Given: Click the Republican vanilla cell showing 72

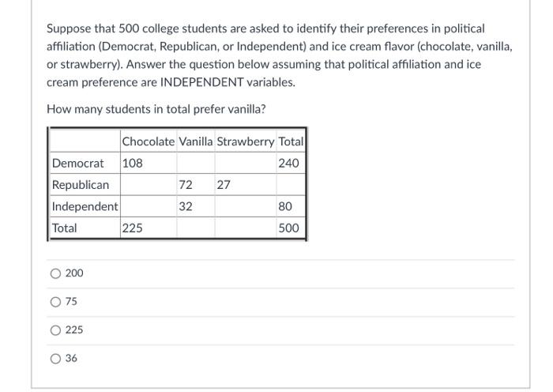Looking at the screenshot, I should click(196, 184).
